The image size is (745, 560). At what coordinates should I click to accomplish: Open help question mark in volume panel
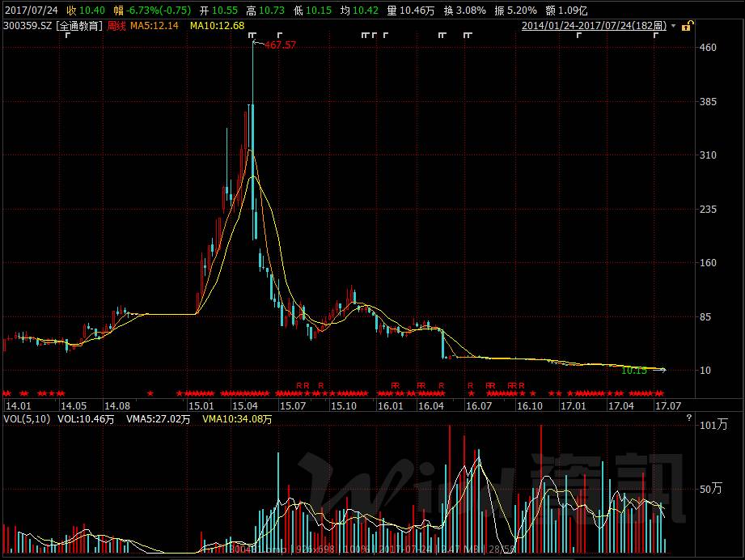689,418
